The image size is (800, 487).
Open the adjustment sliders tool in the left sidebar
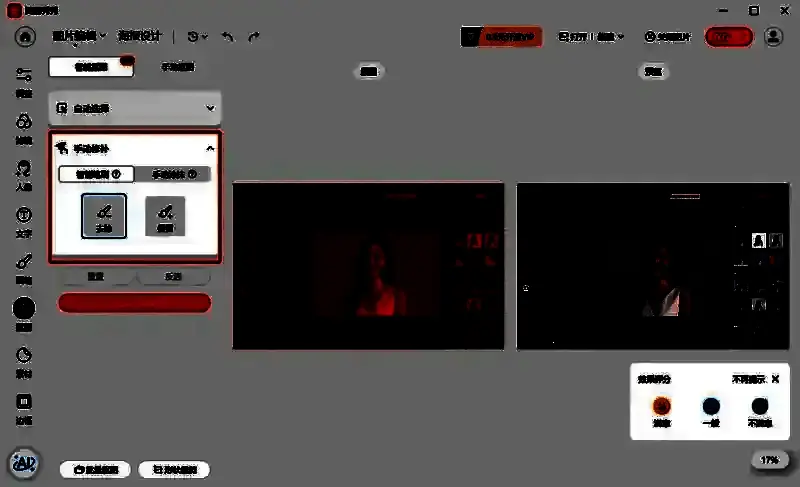coord(24,78)
